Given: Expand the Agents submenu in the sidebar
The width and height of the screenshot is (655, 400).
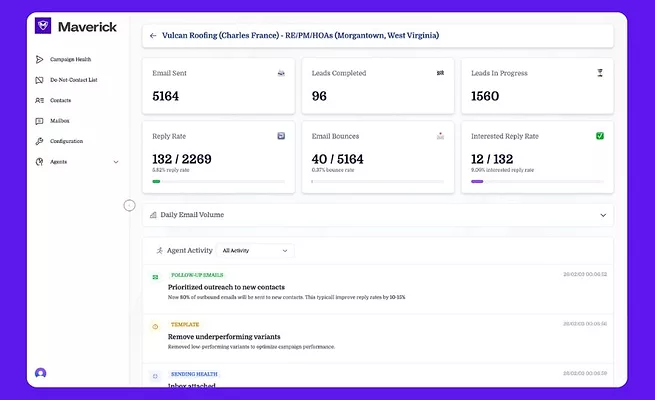Looking at the screenshot, I should pos(115,162).
